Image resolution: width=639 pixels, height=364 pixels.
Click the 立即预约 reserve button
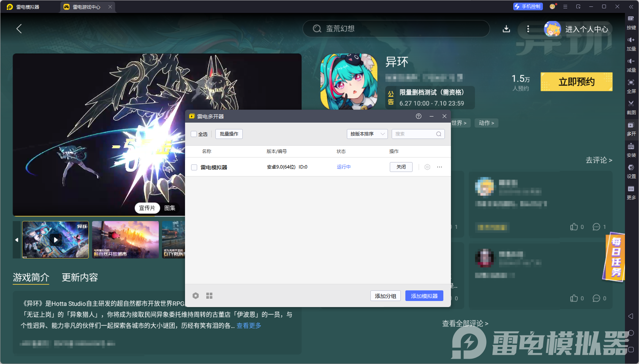click(576, 82)
